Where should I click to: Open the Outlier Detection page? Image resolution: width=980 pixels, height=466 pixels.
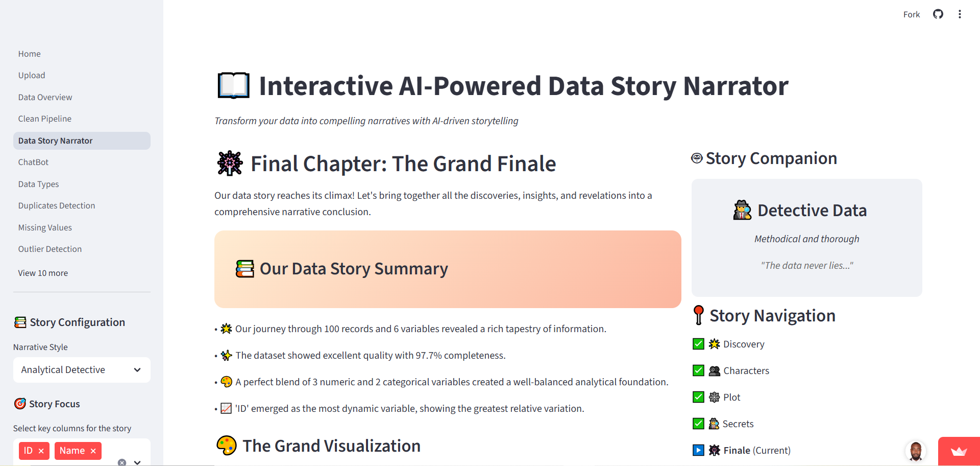[50, 249]
